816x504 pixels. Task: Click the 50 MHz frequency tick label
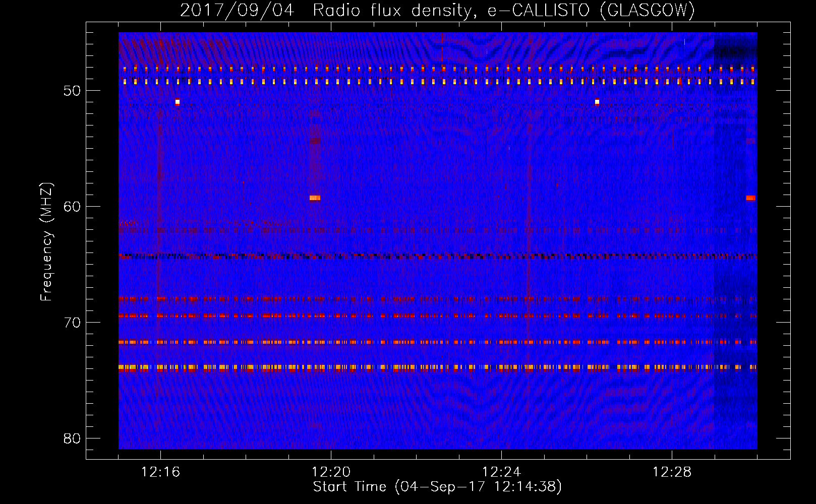pos(72,91)
